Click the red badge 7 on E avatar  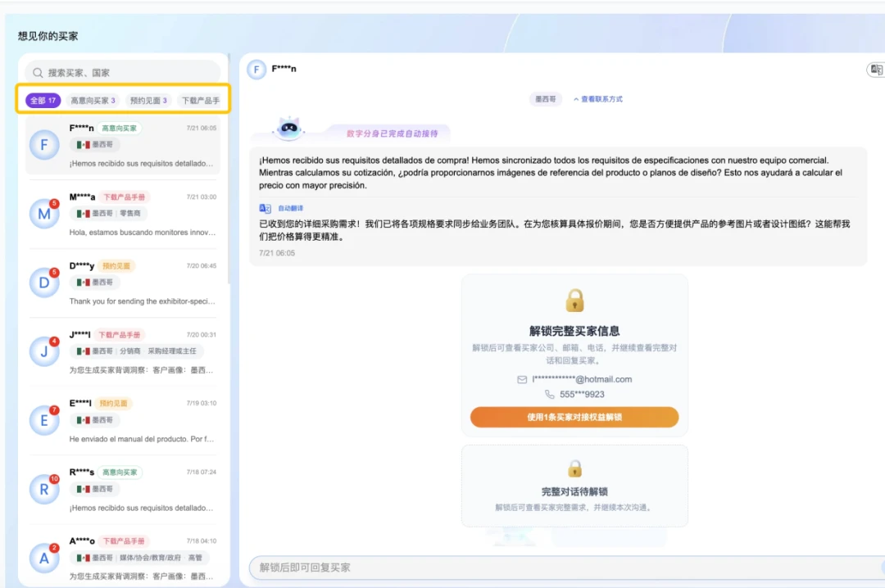pyautogui.click(x=54, y=410)
